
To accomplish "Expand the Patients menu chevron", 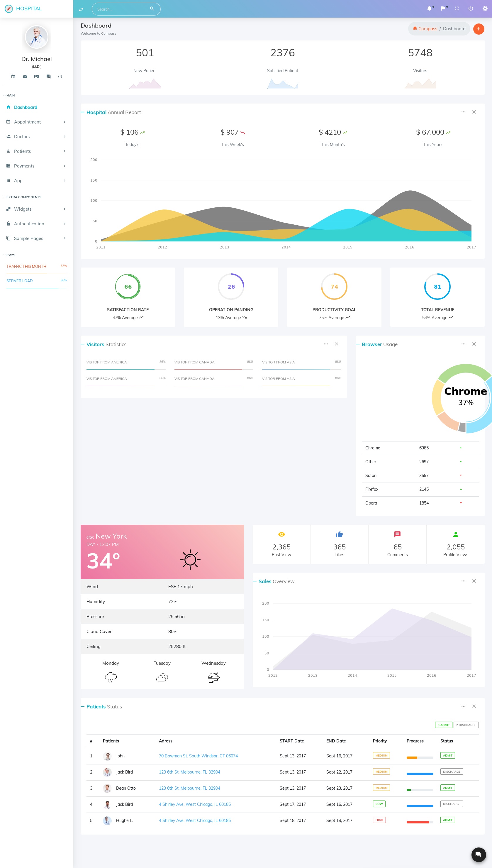I will click(x=65, y=151).
